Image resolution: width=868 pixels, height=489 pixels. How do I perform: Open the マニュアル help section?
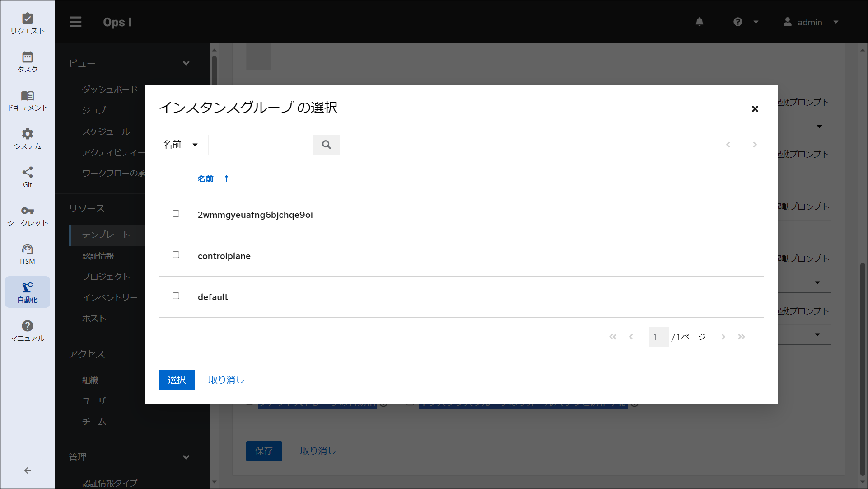click(x=28, y=330)
